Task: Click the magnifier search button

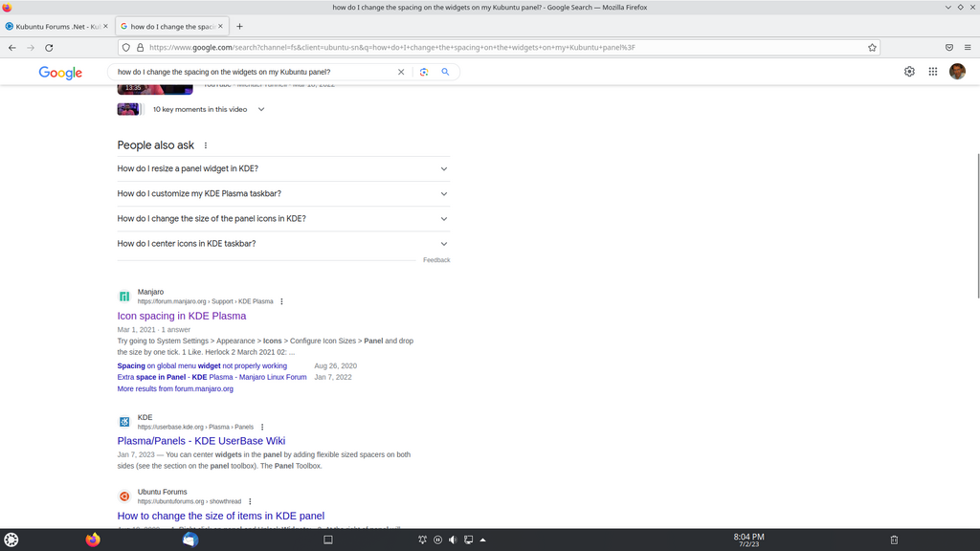Action: 445,72
